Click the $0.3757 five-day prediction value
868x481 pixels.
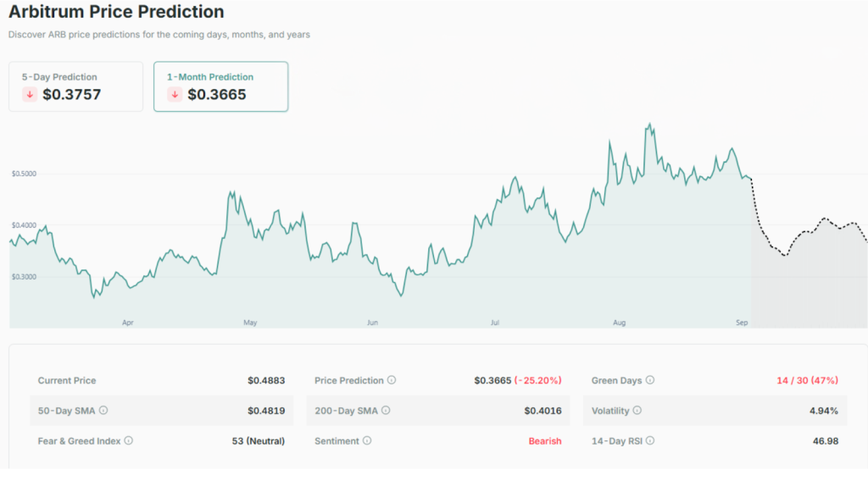[x=72, y=95]
